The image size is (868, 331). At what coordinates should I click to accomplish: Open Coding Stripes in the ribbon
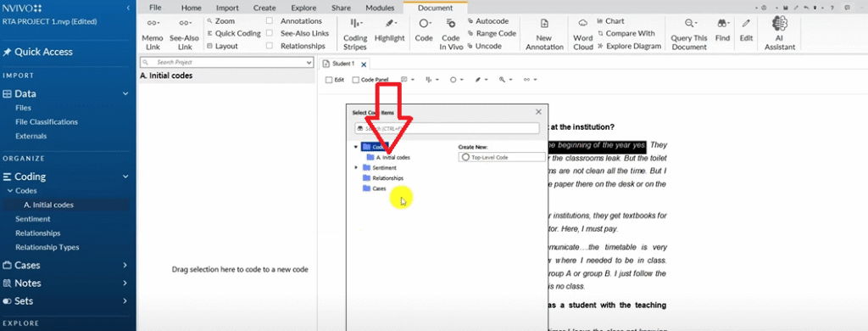(355, 35)
